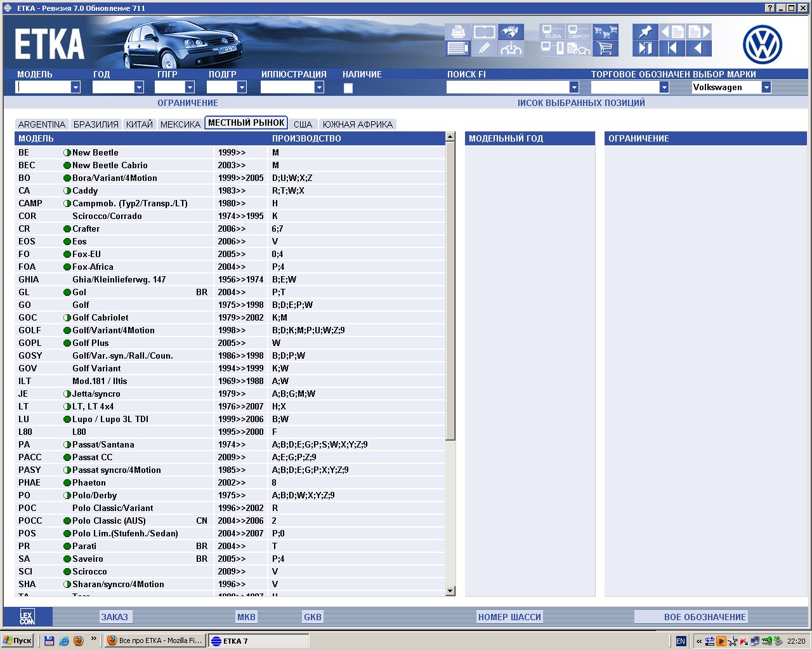Click scroll up arrow of model list

pos(450,136)
